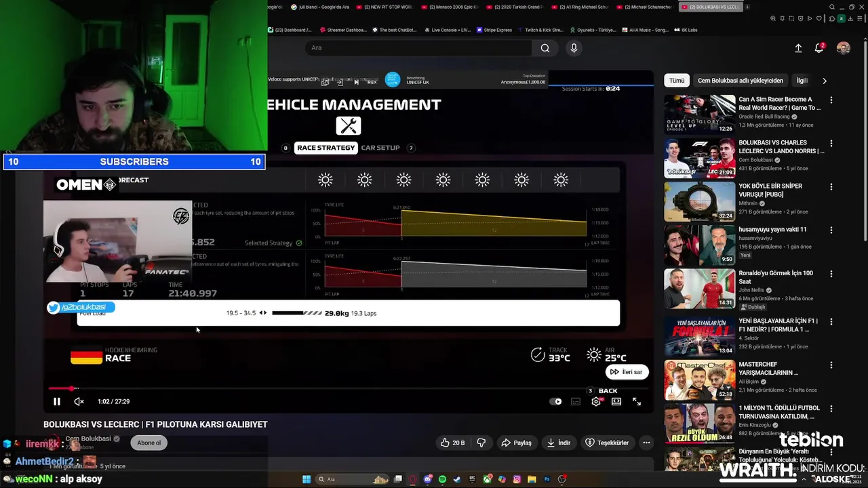Open Task View icon on taskbar
The height and width of the screenshot is (488, 868).
[x=398, y=479]
